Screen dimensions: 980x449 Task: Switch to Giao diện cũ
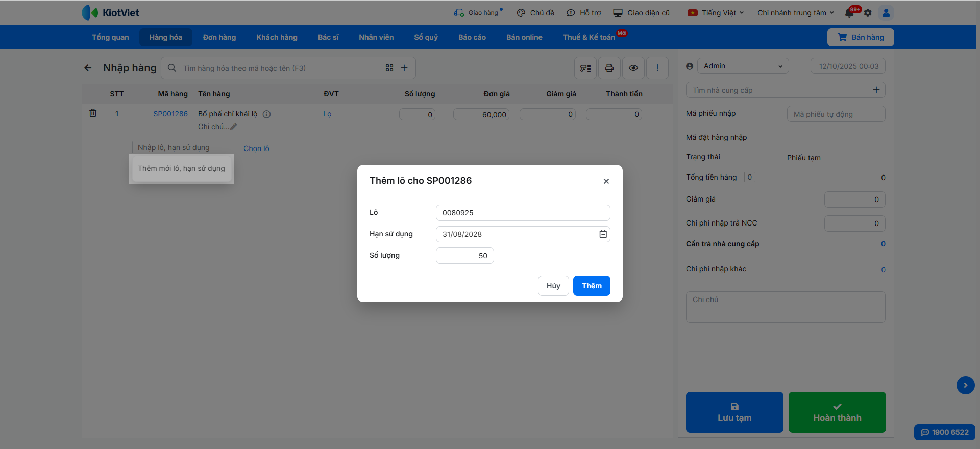641,13
